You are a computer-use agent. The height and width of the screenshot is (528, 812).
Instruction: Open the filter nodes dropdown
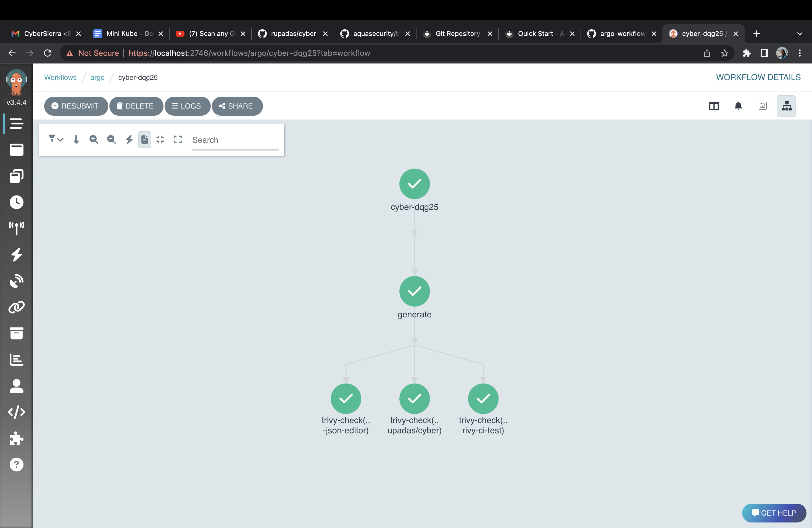click(x=56, y=139)
